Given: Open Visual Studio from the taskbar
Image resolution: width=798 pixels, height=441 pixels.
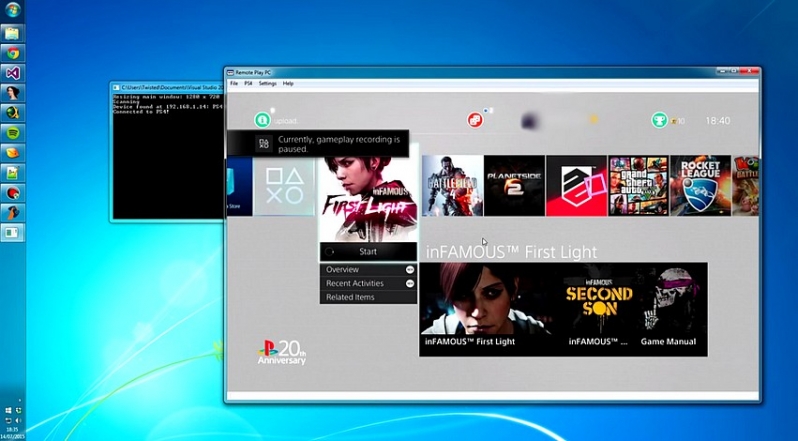Looking at the screenshot, I should coord(12,73).
